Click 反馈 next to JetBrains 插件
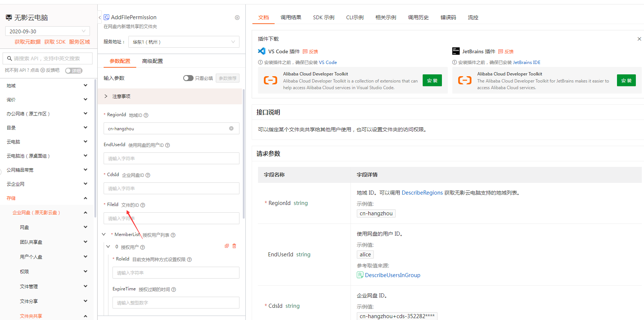Viewport: 644px width, 320px height. tap(506, 51)
